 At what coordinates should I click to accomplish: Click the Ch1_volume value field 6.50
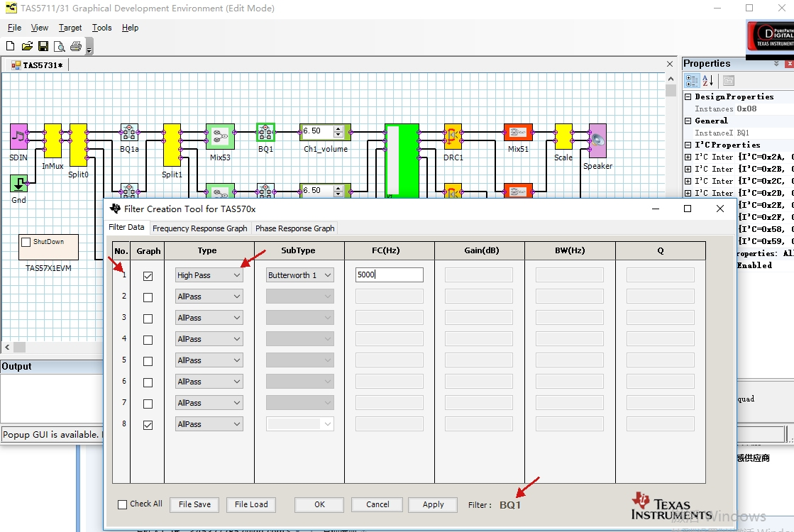(318, 132)
